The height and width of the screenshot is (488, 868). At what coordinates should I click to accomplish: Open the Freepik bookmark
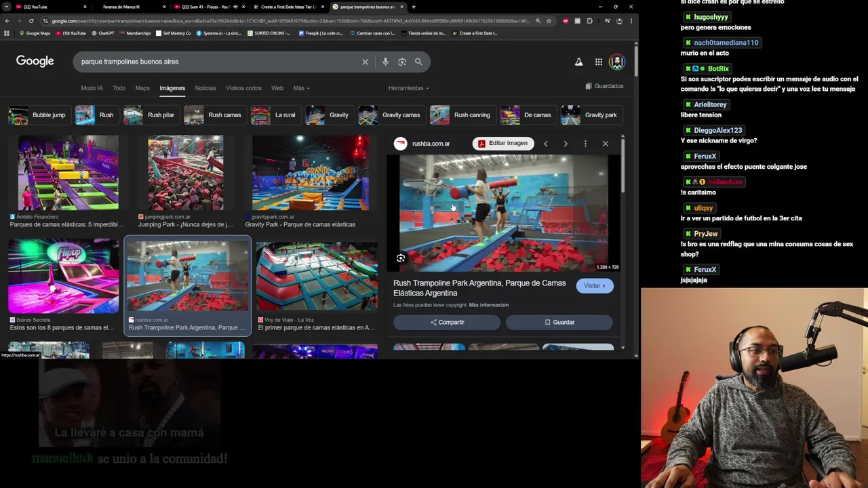pos(321,33)
